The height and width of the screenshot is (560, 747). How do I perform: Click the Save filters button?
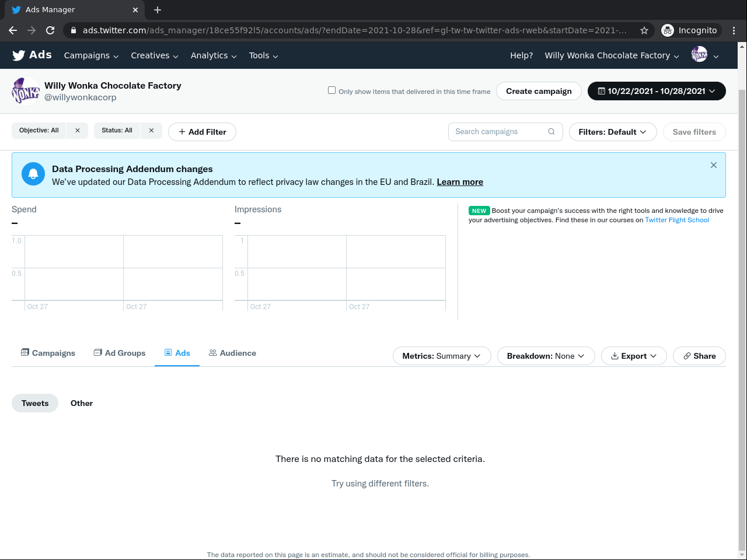(x=694, y=132)
